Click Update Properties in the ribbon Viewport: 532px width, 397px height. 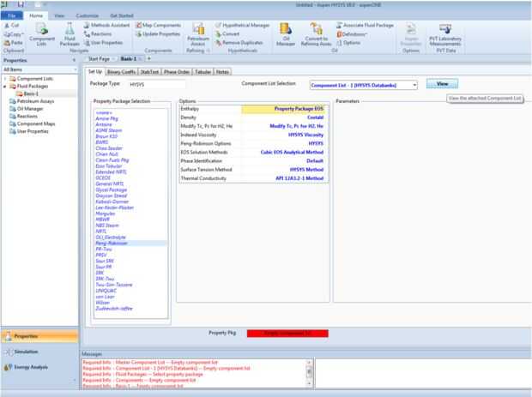(158, 34)
